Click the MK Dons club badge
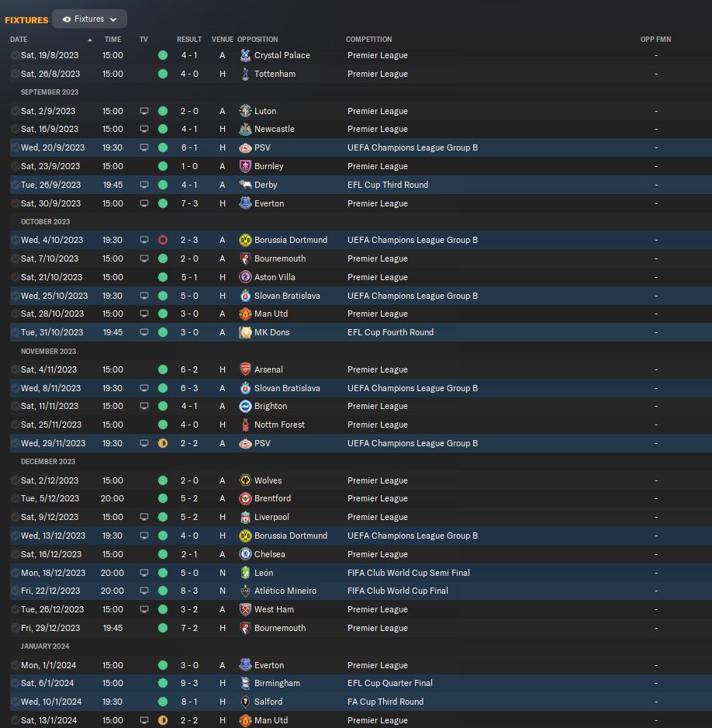This screenshot has width=712, height=728. (x=245, y=332)
